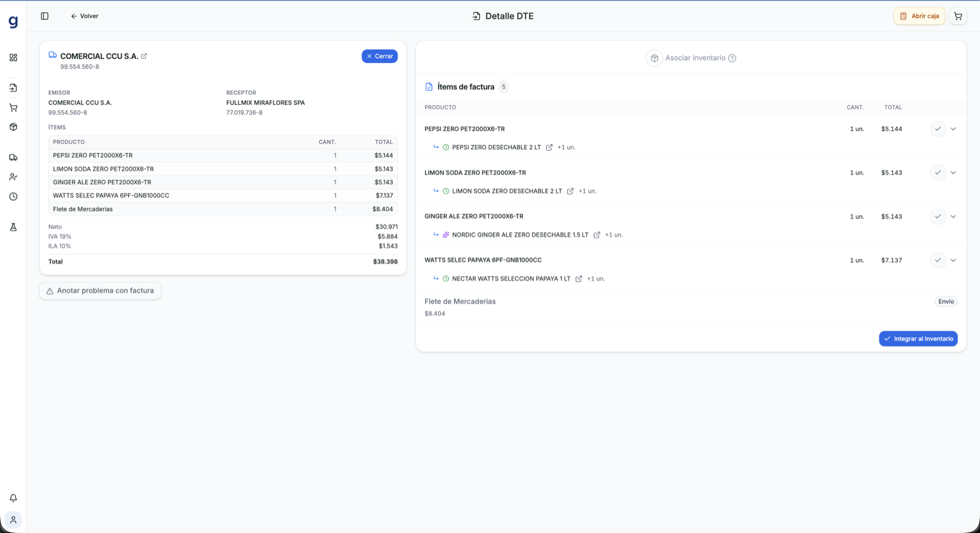The height and width of the screenshot is (533, 980).
Task: Open the suppliers truck icon in sidebar
Action: (x=13, y=157)
